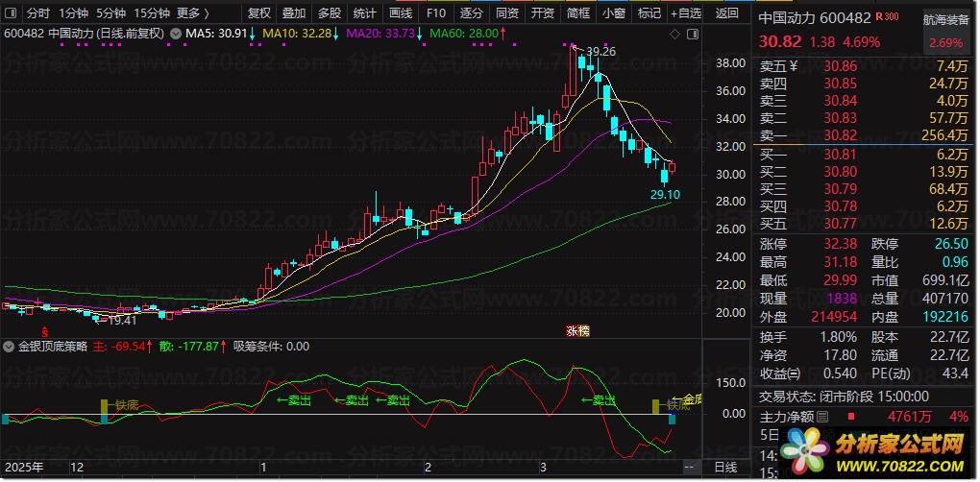
Task: Click the 2025年 label on time axis
Action: point(24,467)
